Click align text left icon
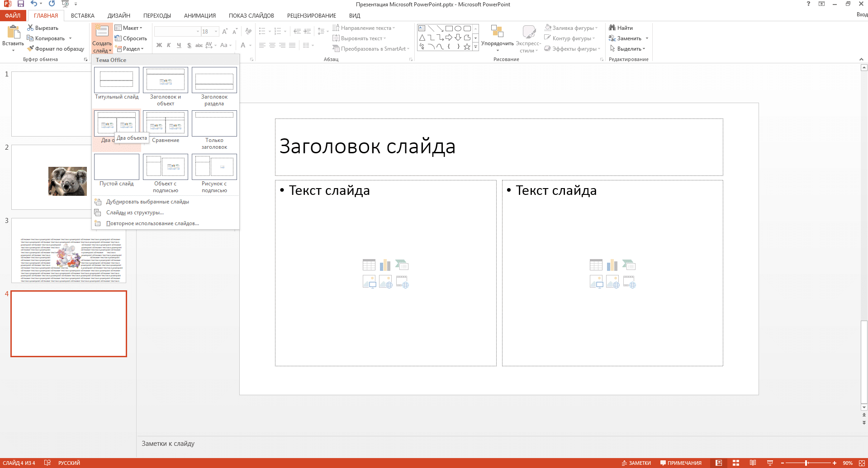 (x=262, y=45)
